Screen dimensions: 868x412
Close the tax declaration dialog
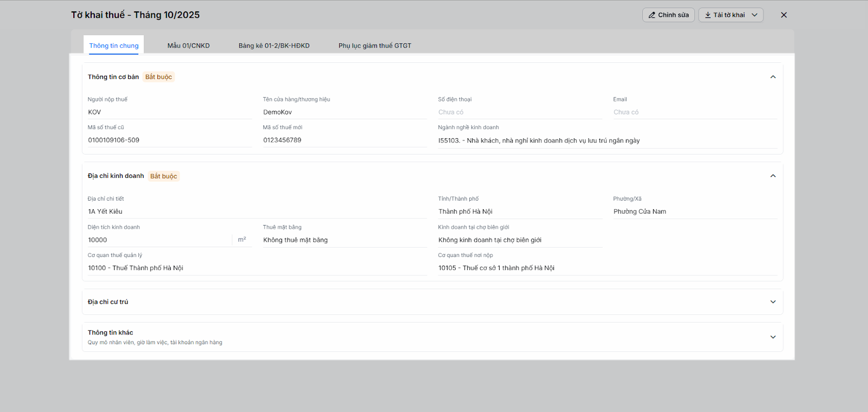pos(783,15)
